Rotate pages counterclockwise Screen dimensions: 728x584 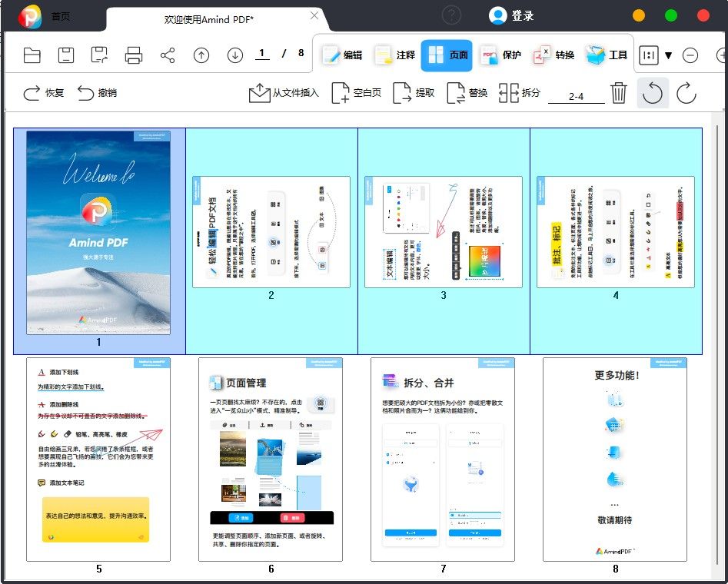click(653, 93)
